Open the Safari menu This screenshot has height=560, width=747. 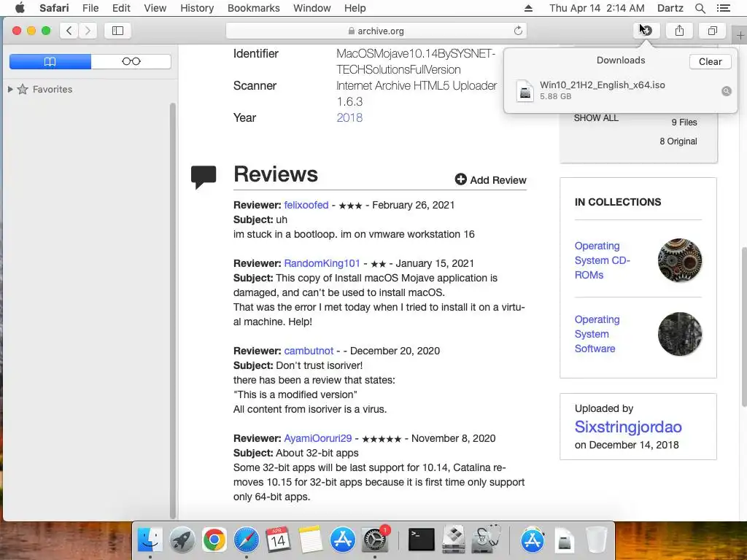54,8
